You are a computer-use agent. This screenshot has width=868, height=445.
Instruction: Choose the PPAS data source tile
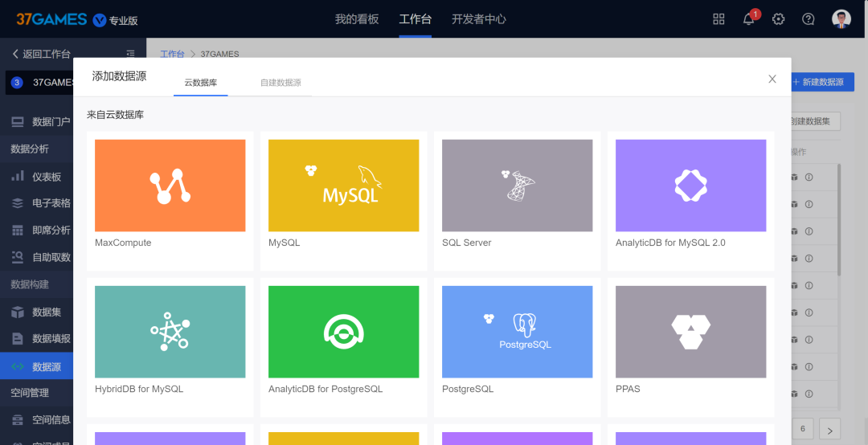691,347
